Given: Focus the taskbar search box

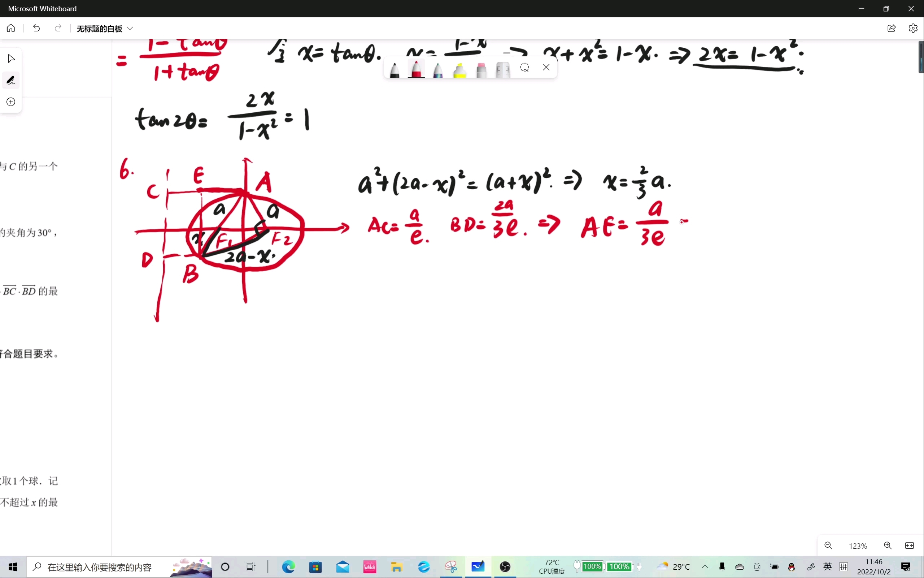Looking at the screenshot, I should coord(119,567).
